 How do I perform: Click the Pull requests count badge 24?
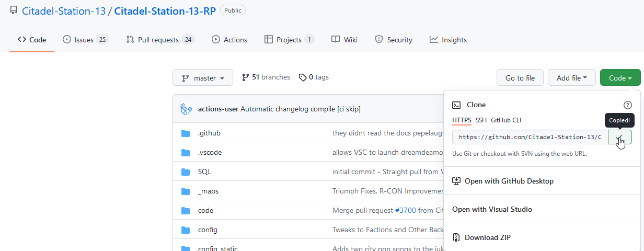(x=188, y=40)
